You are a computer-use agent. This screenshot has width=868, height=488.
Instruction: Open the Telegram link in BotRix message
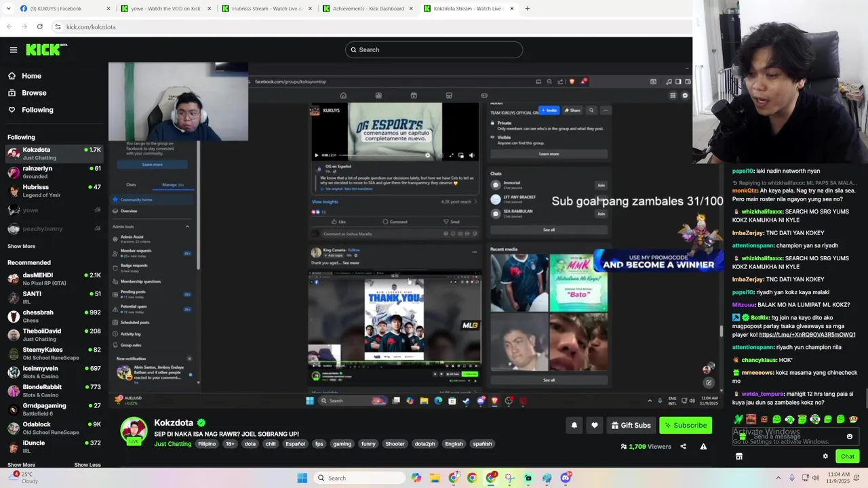[807, 335]
